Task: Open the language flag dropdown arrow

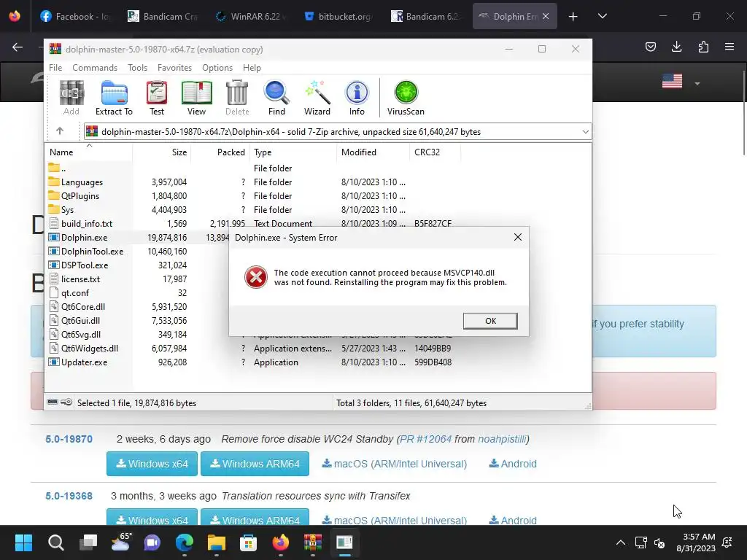Action: pos(697,83)
